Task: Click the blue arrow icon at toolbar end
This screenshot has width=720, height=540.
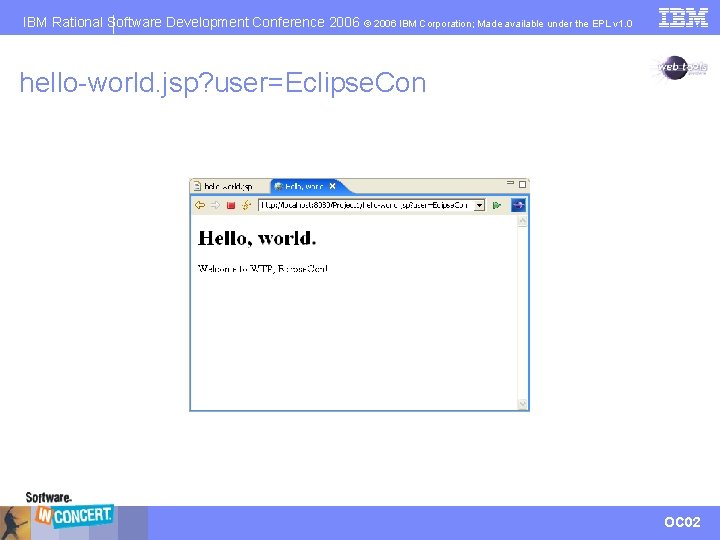Action: 518,205
